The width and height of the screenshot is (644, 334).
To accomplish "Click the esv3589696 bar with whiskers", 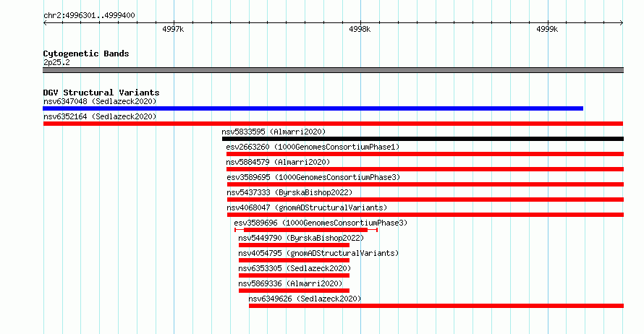I will pos(306,230).
